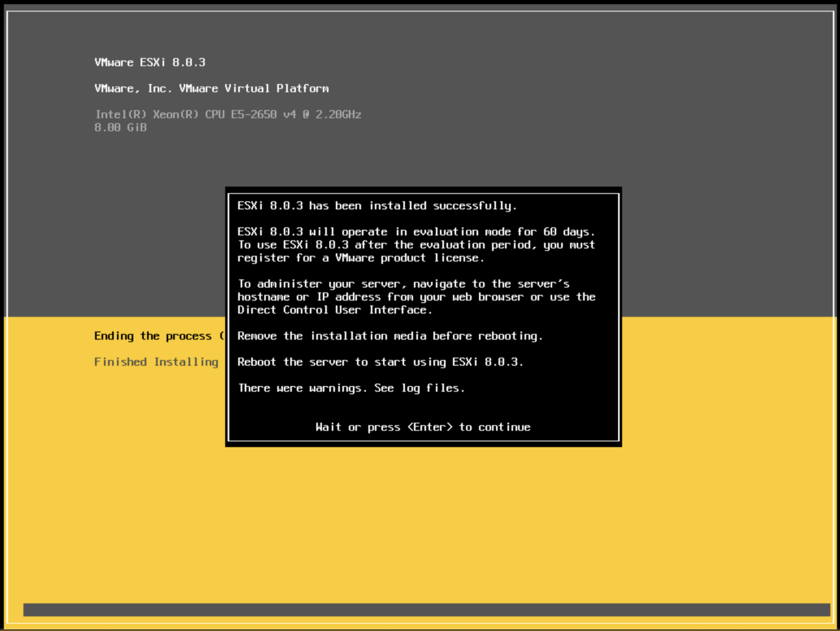Select the installation completion dialog box

pos(423,316)
